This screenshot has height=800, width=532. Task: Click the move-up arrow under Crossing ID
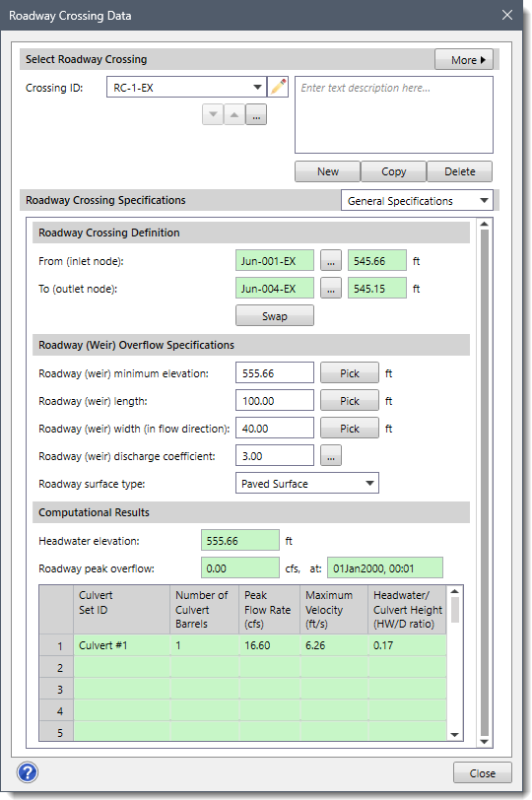(234, 115)
